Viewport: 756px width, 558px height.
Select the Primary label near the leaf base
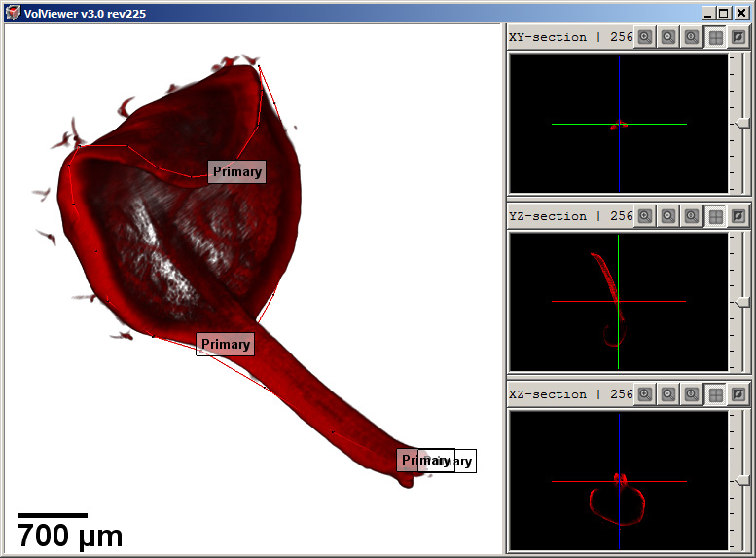[x=225, y=344]
